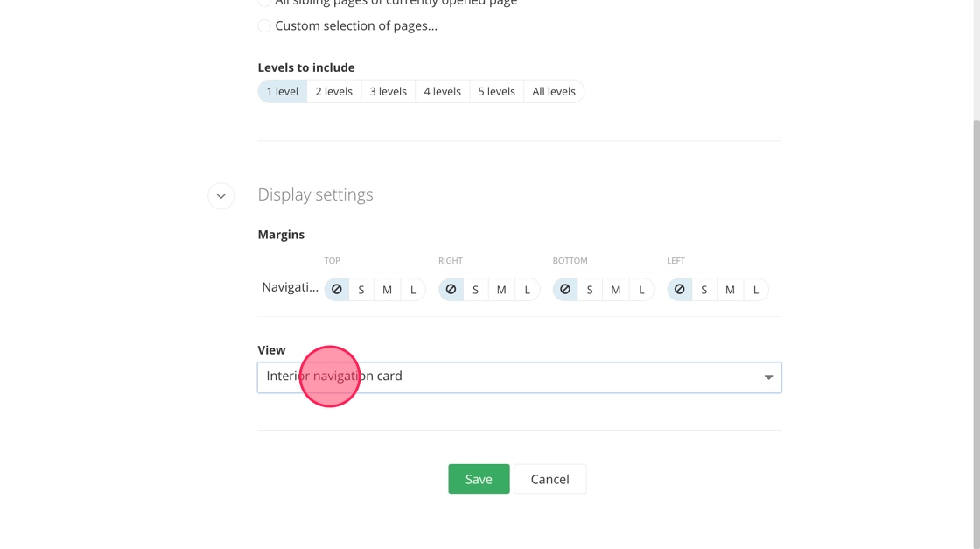Click the View dropdown arrow
980x549 pixels.
(x=768, y=377)
